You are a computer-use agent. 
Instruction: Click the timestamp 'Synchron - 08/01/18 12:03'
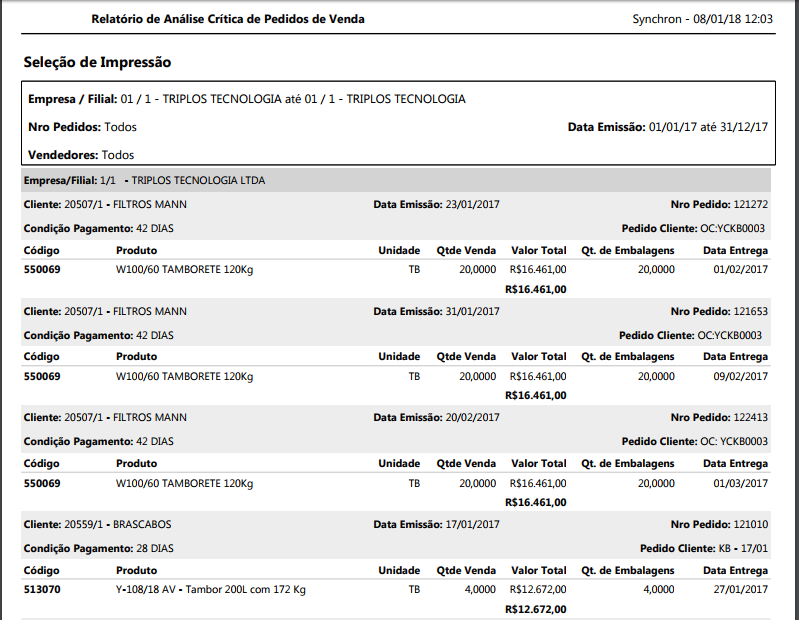702,19
